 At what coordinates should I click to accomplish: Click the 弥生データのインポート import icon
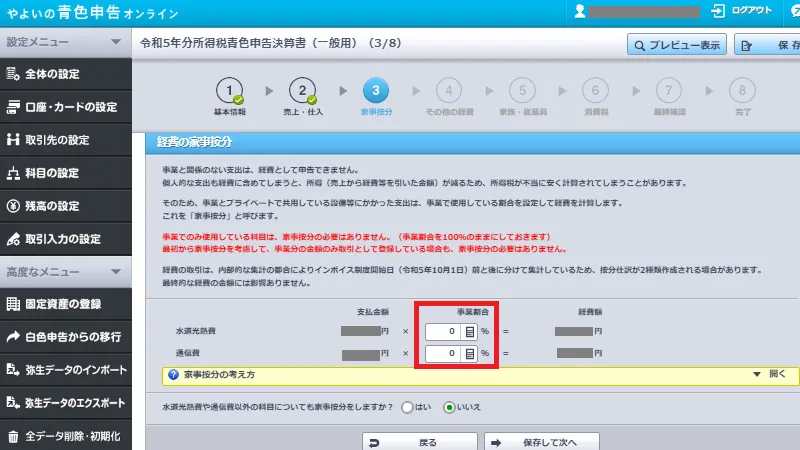[13, 369]
